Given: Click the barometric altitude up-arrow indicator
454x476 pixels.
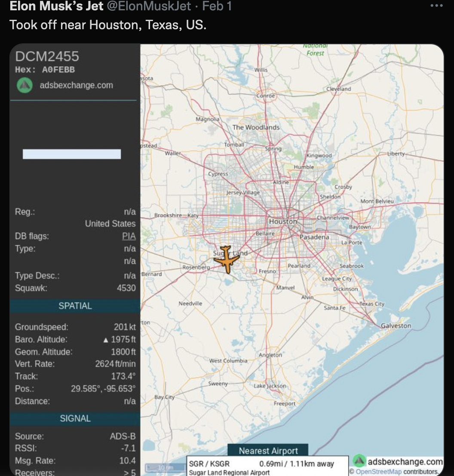Looking at the screenshot, I should (x=106, y=340).
